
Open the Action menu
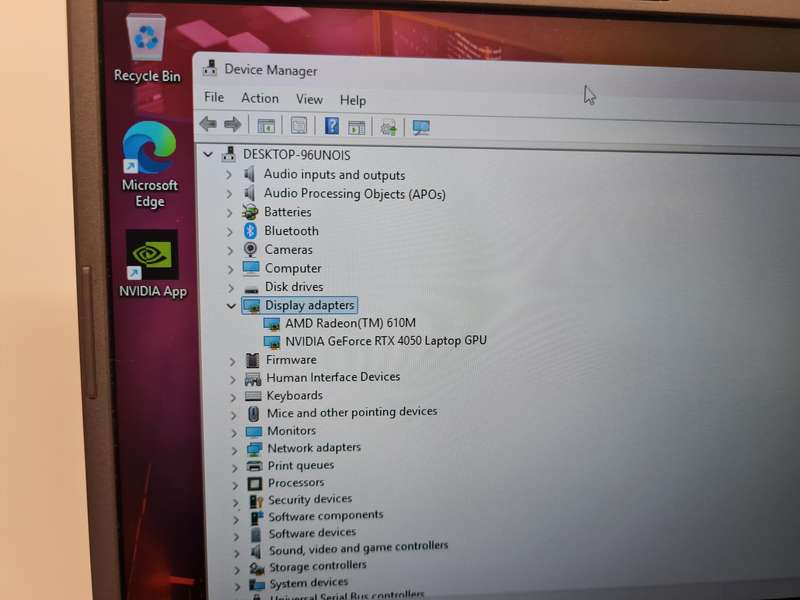pyautogui.click(x=260, y=98)
